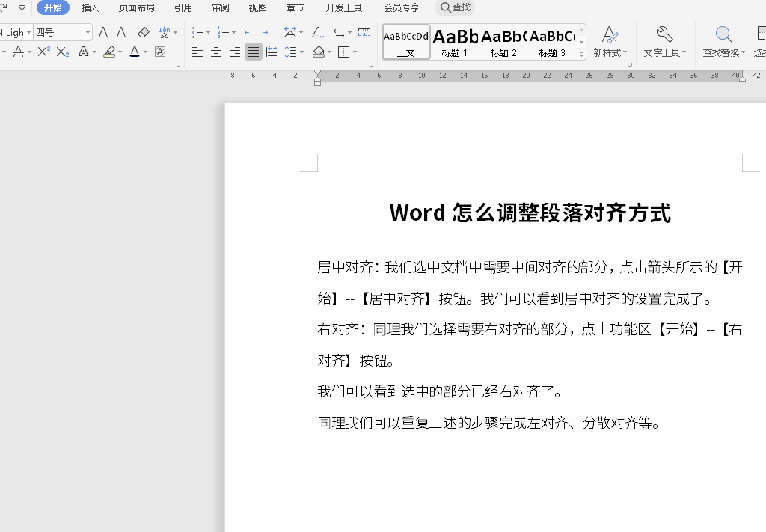Decrease font size with A- icon
Image resolution: width=766 pixels, height=532 pixels.
click(x=123, y=33)
